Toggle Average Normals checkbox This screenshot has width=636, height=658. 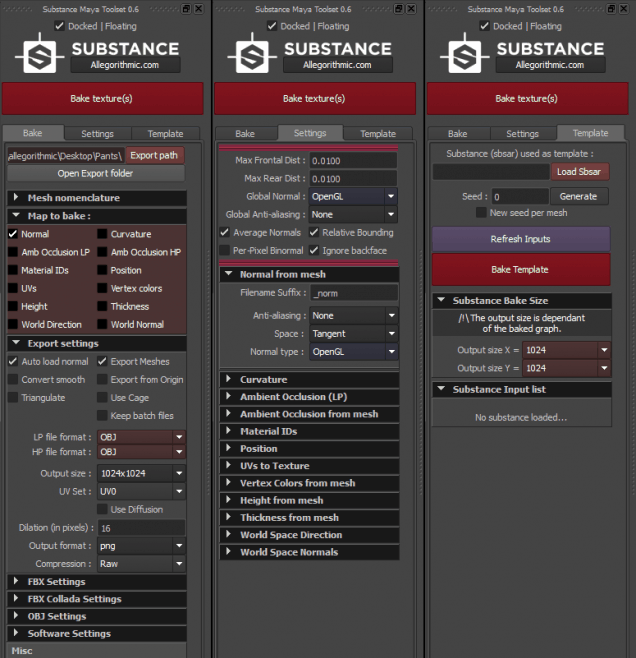coord(224,232)
